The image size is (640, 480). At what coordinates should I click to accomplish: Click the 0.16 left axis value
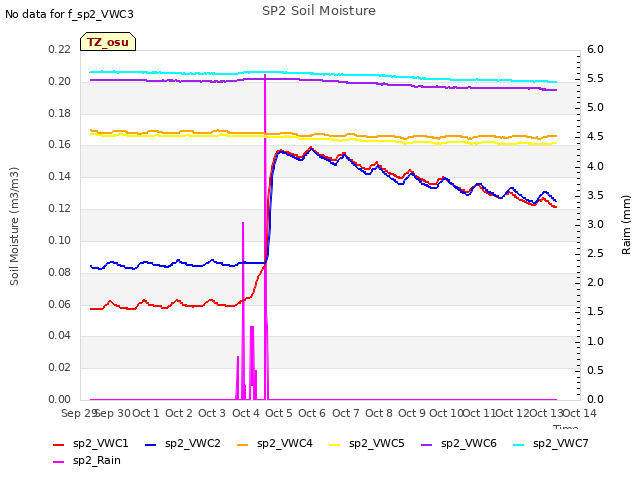coord(59,145)
